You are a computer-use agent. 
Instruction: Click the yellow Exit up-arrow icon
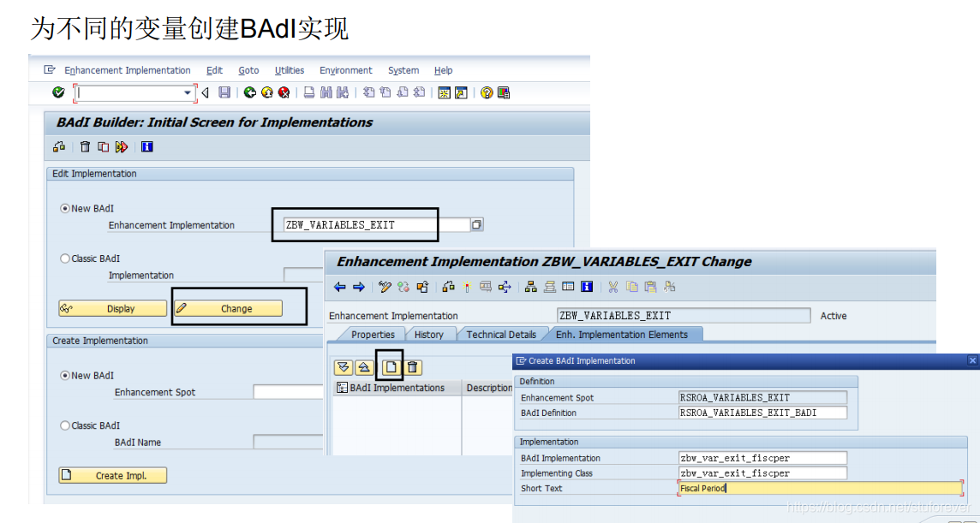267,92
